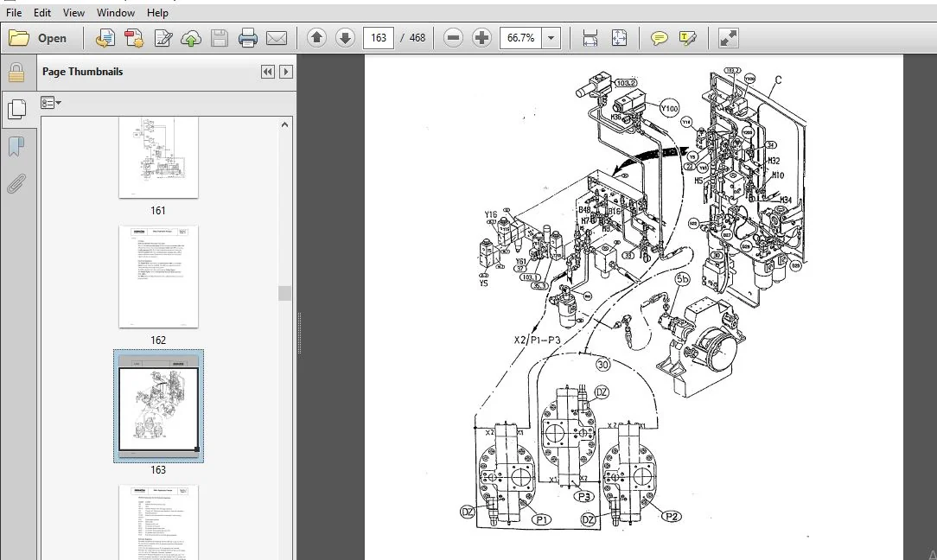Click the 'Y16' label in diagram
Image resolution: width=937 pixels, height=560 pixels.
click(491, 214)
